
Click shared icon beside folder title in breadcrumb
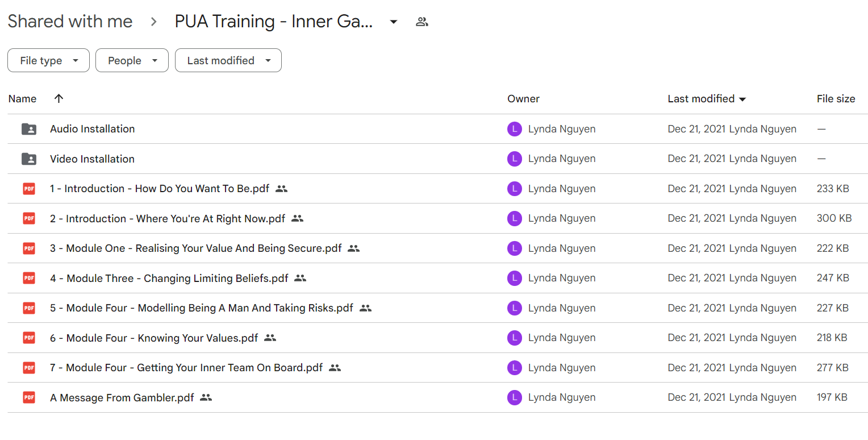coord(422,22)
